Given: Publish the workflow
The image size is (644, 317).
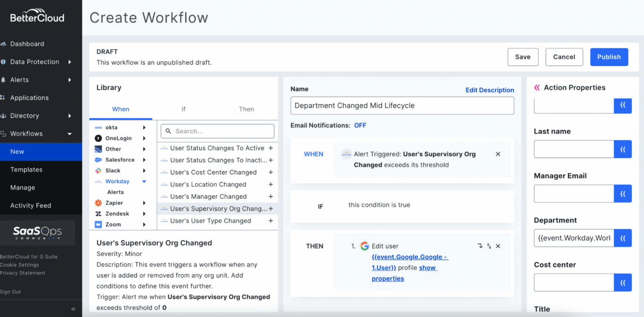Looking at the screenshot, I should point(609,57).
